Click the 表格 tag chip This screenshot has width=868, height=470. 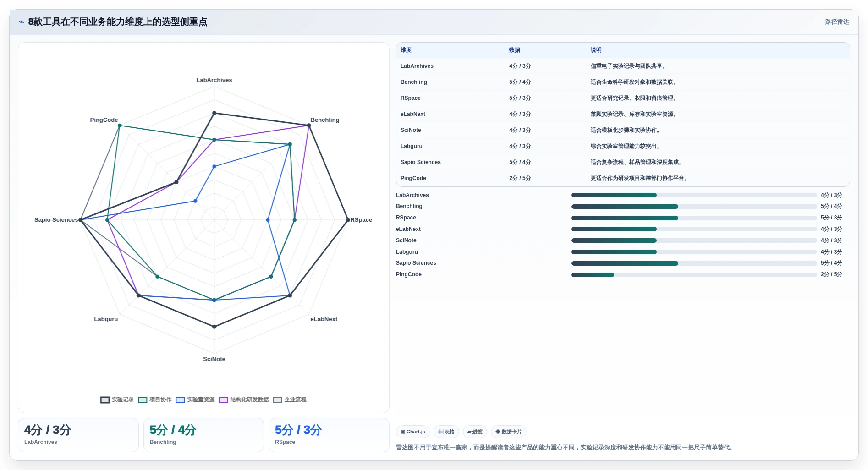446,432
